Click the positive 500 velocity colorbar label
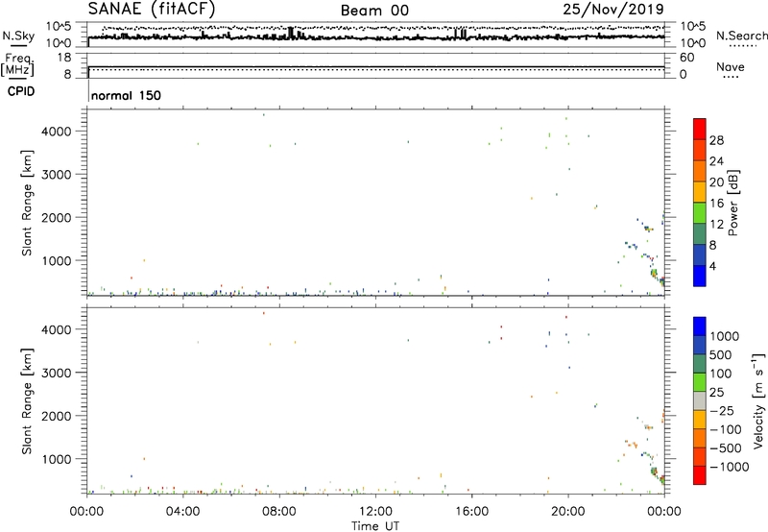Image resolution: width=768 pixels, height=532 pixels. (x=721, y=354)
